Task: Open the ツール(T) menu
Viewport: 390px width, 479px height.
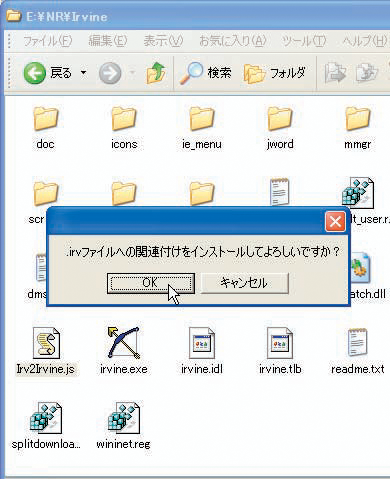Action: pyautogui.click(x=304, y=41)
